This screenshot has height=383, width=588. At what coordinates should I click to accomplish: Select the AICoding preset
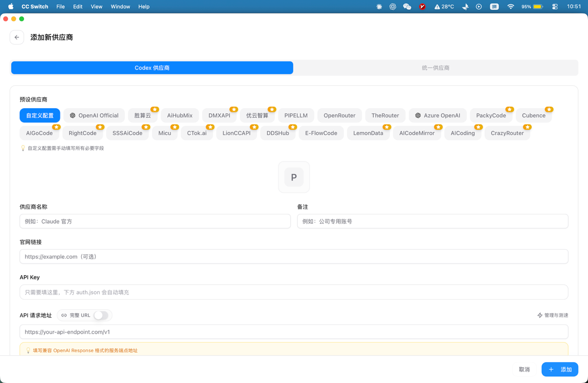(x=463, y=133)
